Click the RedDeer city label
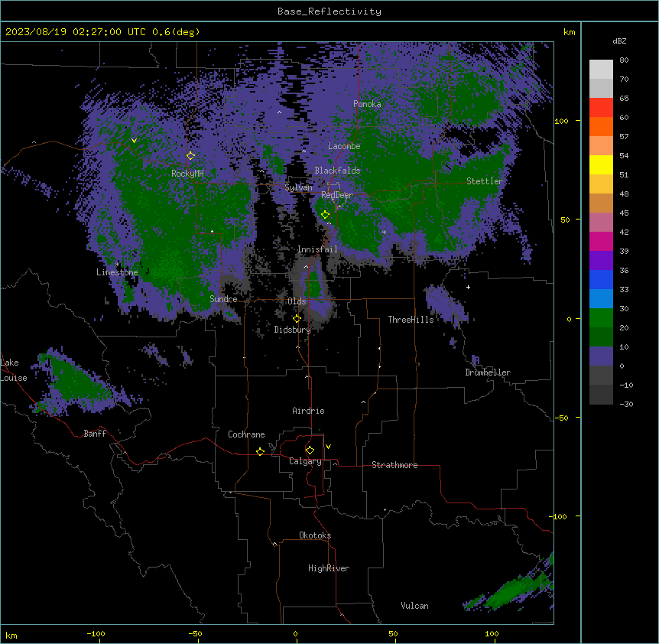This screenshot has width=659, height=644. 337,195
